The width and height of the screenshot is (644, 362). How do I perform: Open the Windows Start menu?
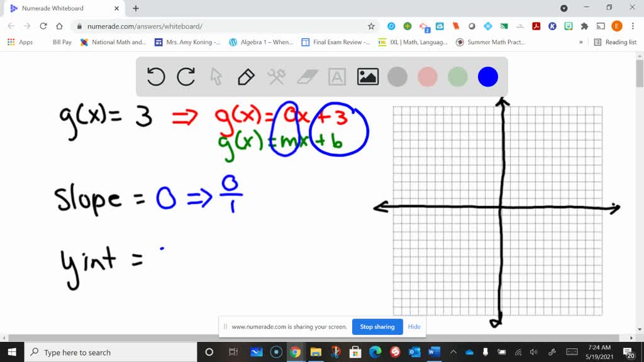coord(12,352)
